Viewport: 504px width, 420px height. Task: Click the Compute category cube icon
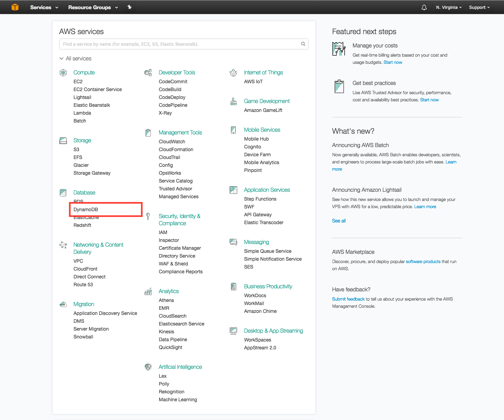click(63, 72)
